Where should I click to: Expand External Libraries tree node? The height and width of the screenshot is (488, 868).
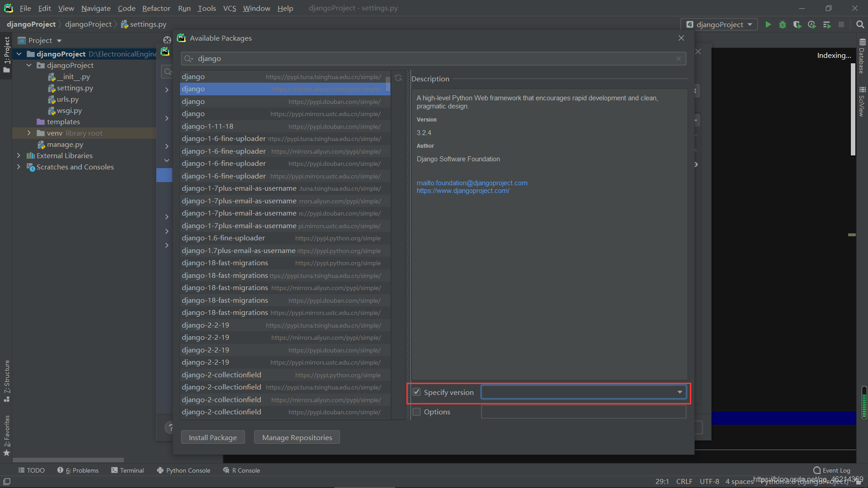tap(19, 155)
